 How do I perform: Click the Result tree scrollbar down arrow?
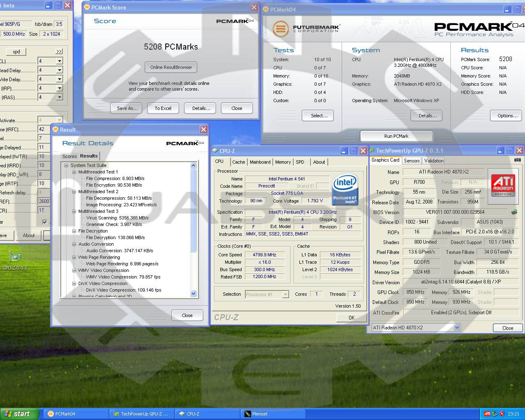[194, 294]
